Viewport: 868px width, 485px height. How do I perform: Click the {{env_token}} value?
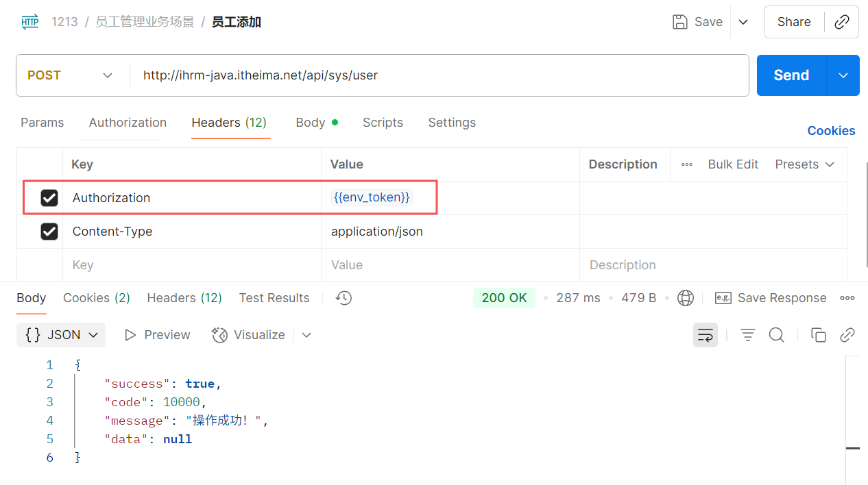(372, 197)
